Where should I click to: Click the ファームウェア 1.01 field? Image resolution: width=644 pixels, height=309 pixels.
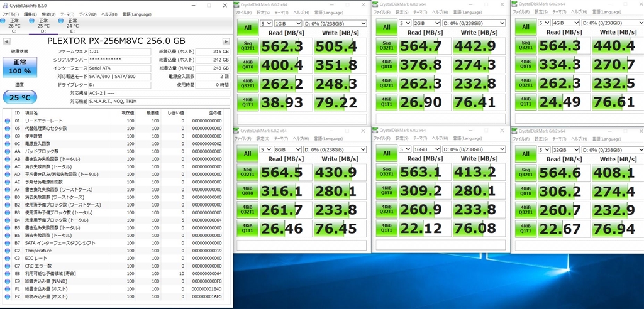(119, 51)
